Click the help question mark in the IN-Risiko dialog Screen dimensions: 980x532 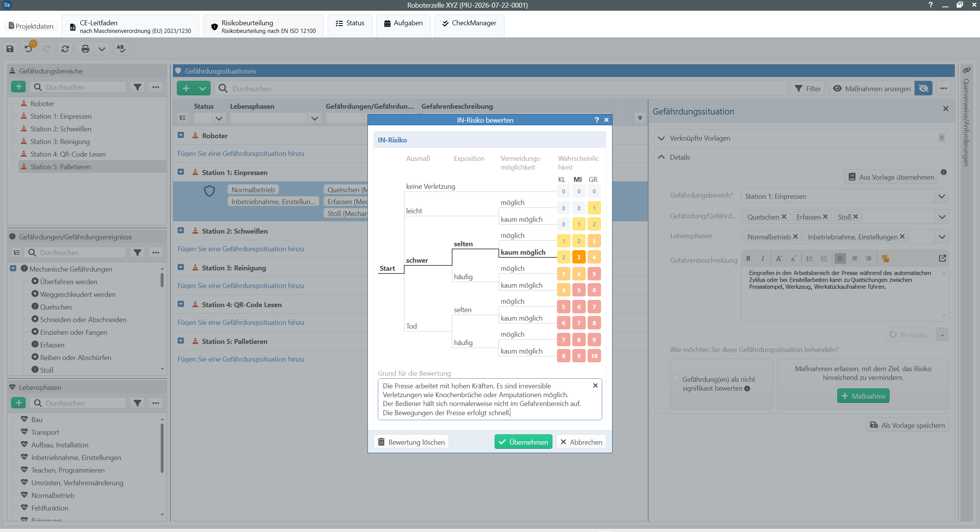pos(596,120)
